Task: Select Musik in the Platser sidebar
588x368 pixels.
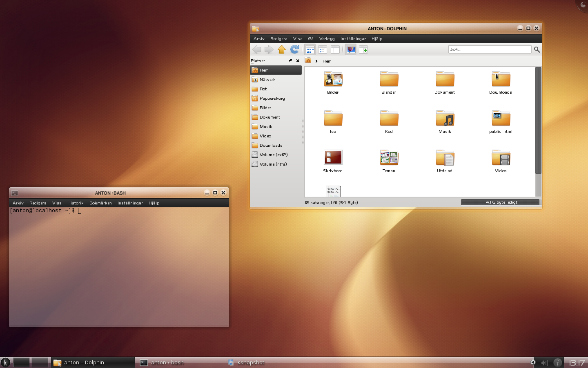Action: pos(276,127)
